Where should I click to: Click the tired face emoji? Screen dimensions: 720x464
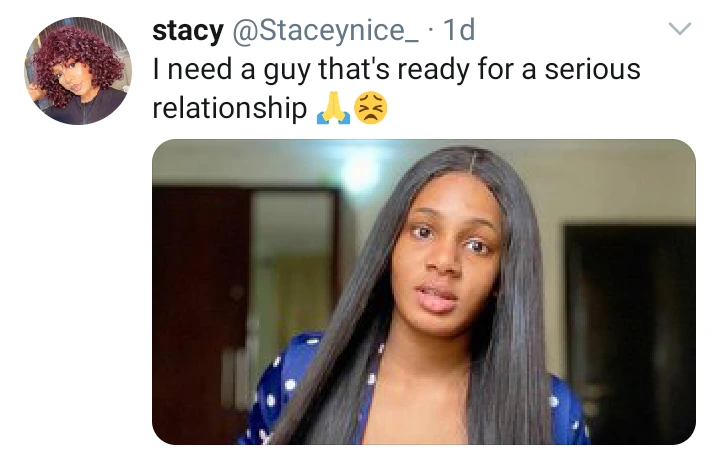[371, 108]
